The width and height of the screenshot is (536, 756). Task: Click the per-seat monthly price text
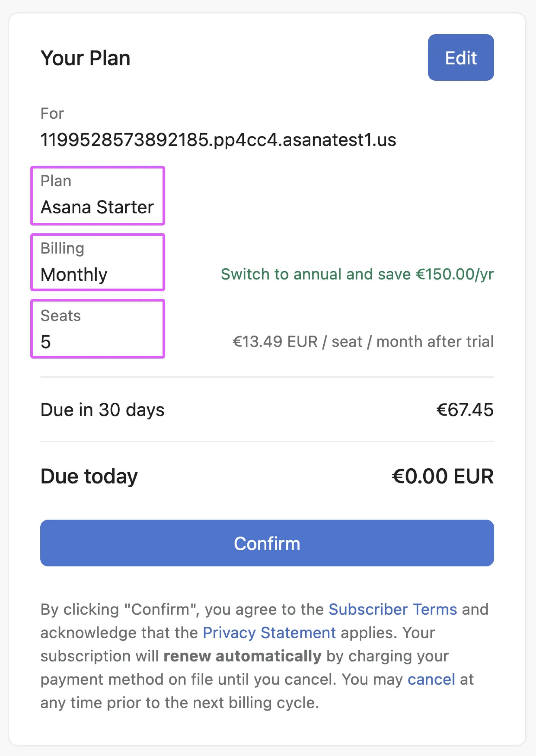tap(363, 341)
